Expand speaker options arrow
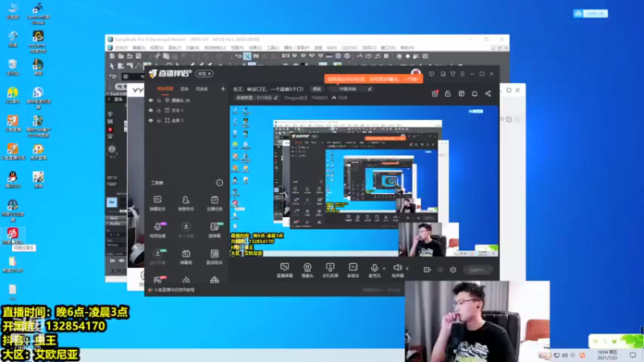 click(x=407, y=269)
